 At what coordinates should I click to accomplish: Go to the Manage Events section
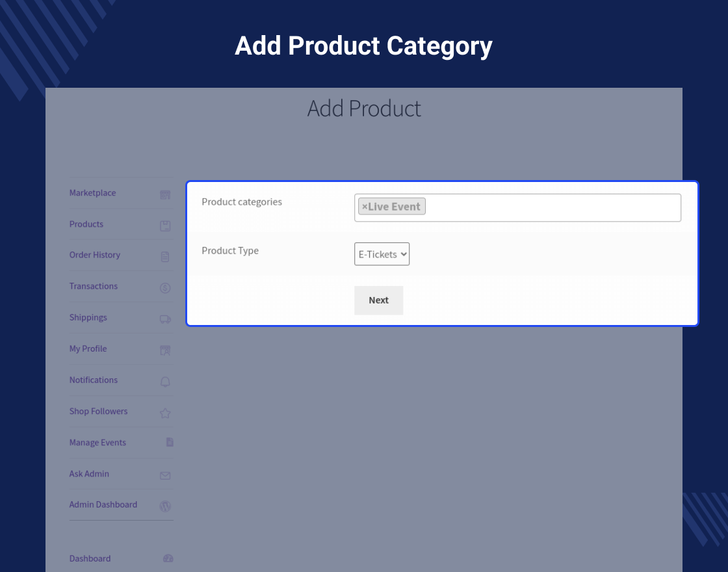(x=97, y=443)
